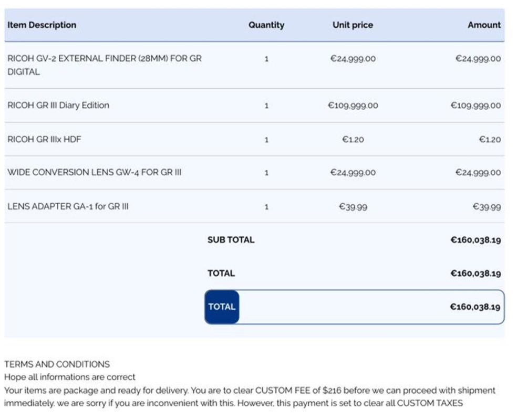Click the €1.20 amount for GR IIIx HDF
Screen dimensions: 528x420
click(490, 139)
